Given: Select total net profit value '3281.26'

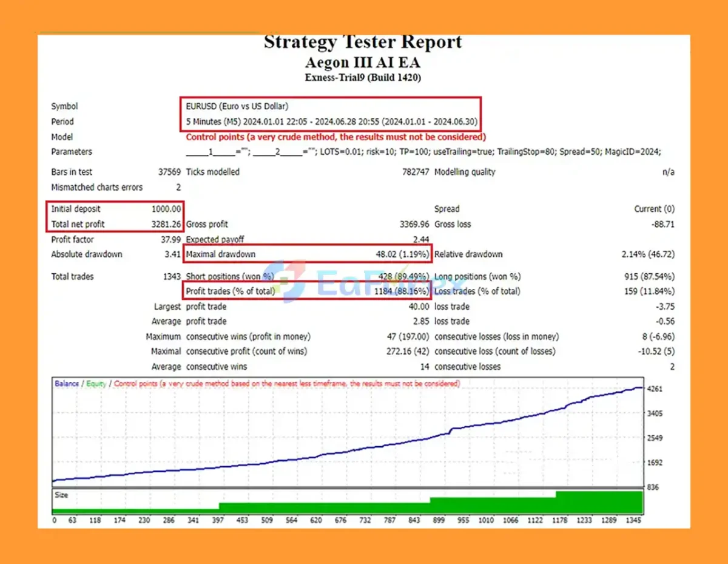Looking at the screenshot, I should pos(166,224).
